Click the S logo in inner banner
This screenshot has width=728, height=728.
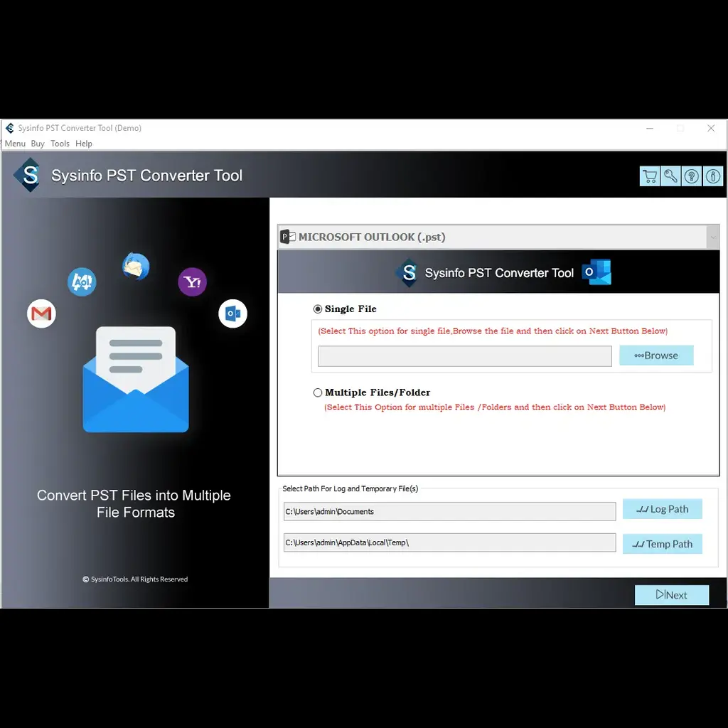408,272
